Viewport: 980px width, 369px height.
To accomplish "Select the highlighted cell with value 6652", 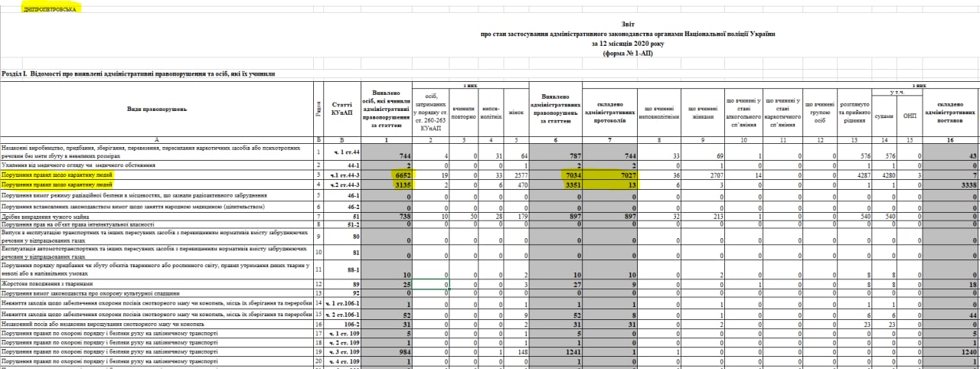I will coord(386,175).
